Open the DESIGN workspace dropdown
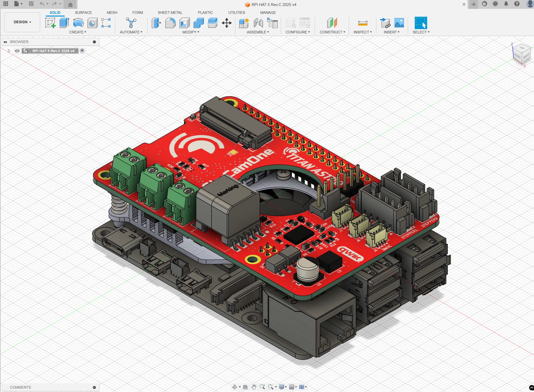Viewport: 534px width, 392px height. coord(22,22)
